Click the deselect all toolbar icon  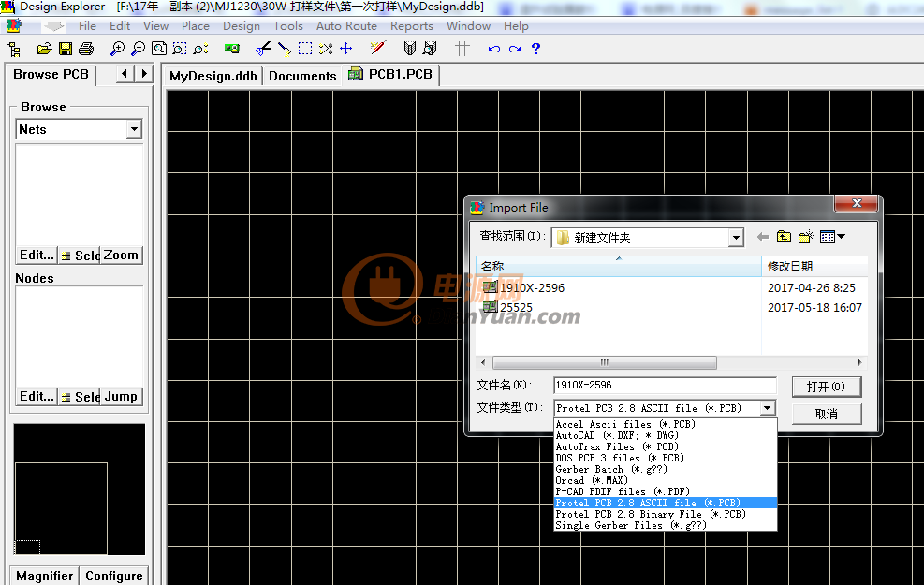pyautogui.click(x=325, y=49)
